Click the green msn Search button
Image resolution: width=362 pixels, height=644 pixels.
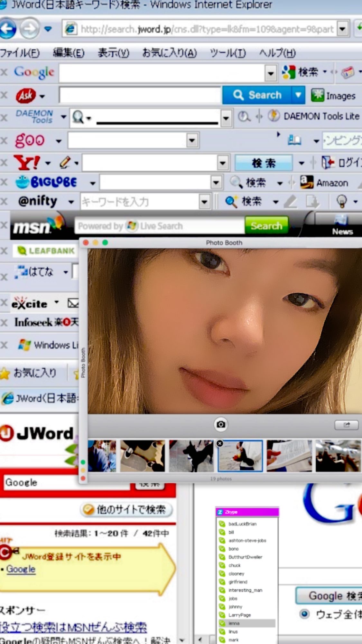[266, 225]
